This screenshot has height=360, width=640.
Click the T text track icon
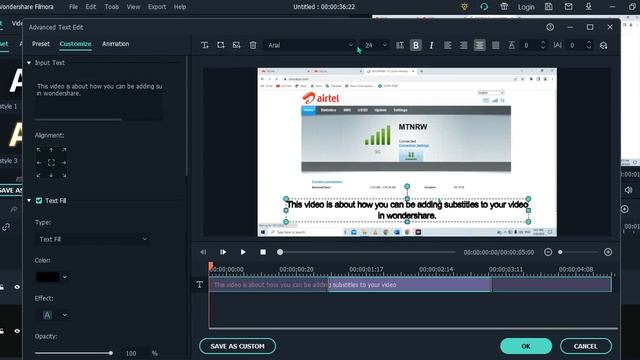(200, 284)
